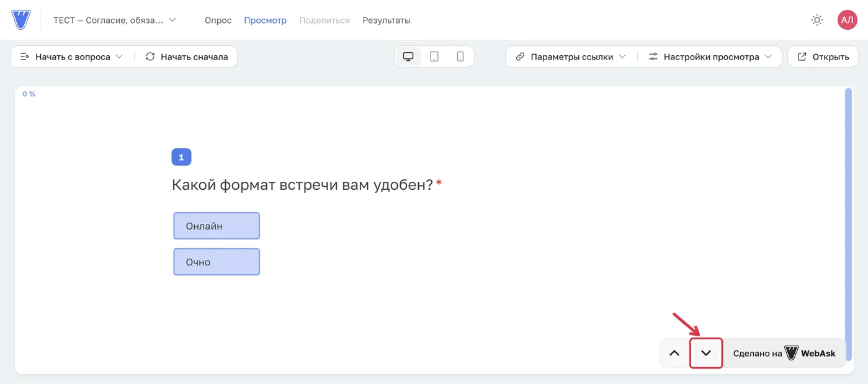Click the Начать сначала restart button

(186, 56)
